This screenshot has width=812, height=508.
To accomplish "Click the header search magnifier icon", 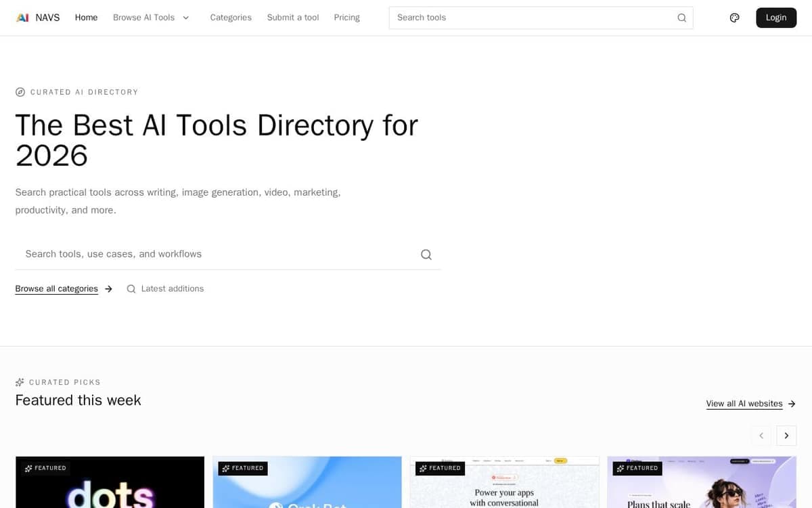I will (x=681, y=18).
